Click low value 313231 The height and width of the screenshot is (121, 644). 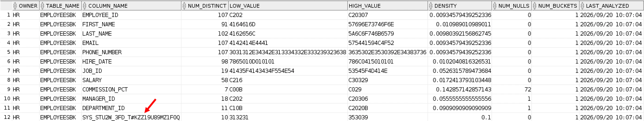click(239, 117)
